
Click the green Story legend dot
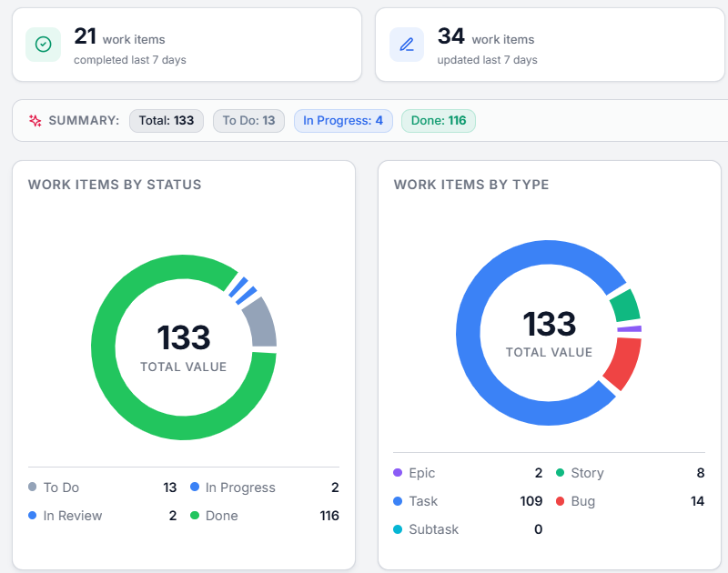[x=560, y=472]
